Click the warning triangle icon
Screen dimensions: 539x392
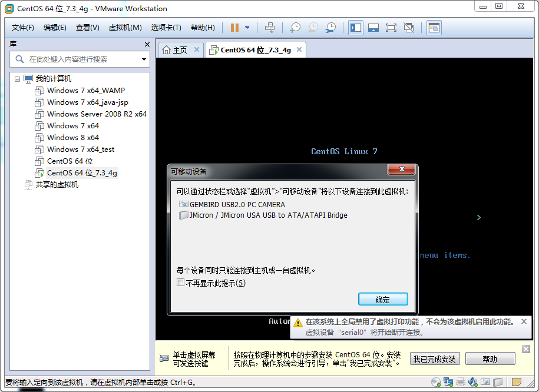(298, 323)
